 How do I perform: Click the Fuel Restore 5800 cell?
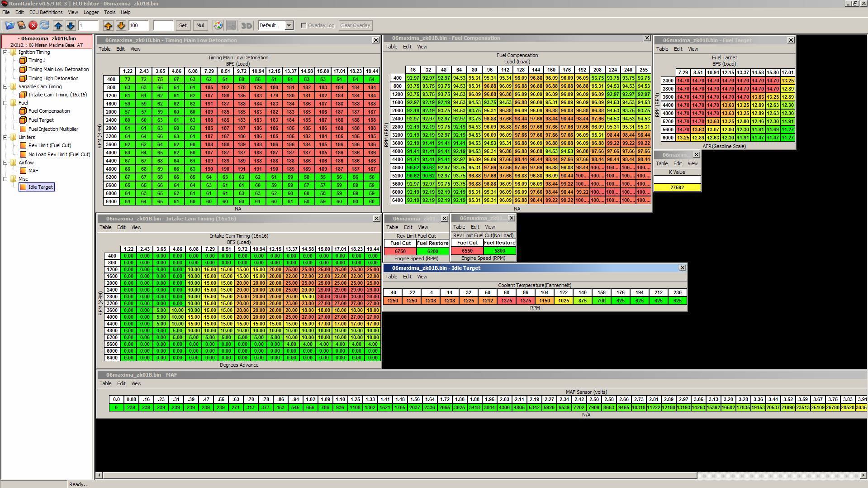click(x=499, y=251)
